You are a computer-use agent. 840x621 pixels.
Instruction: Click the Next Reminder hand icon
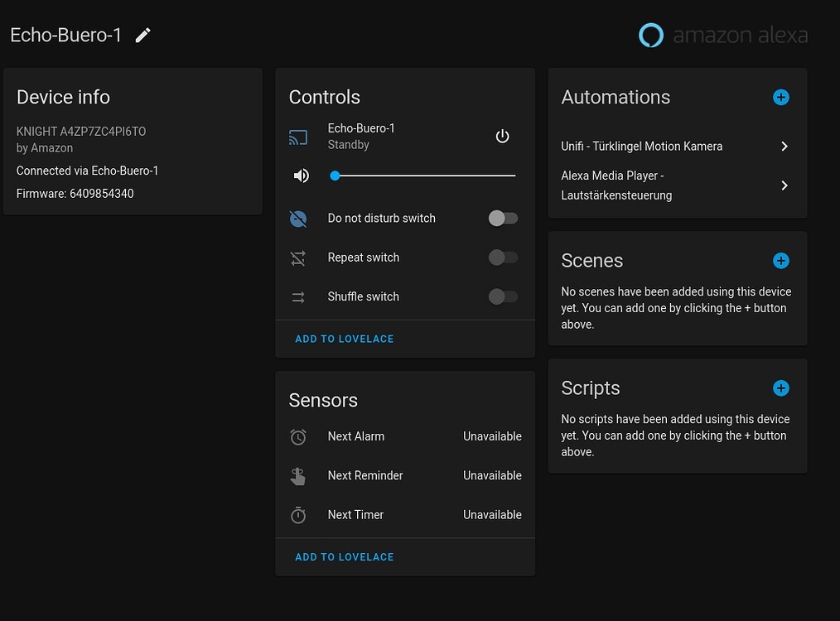click(298, 475)
